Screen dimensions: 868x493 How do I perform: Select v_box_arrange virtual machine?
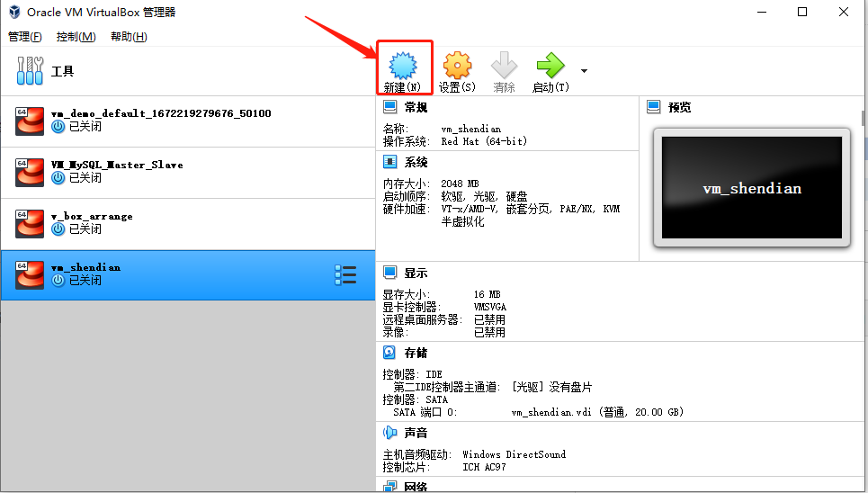coord(188,224)
